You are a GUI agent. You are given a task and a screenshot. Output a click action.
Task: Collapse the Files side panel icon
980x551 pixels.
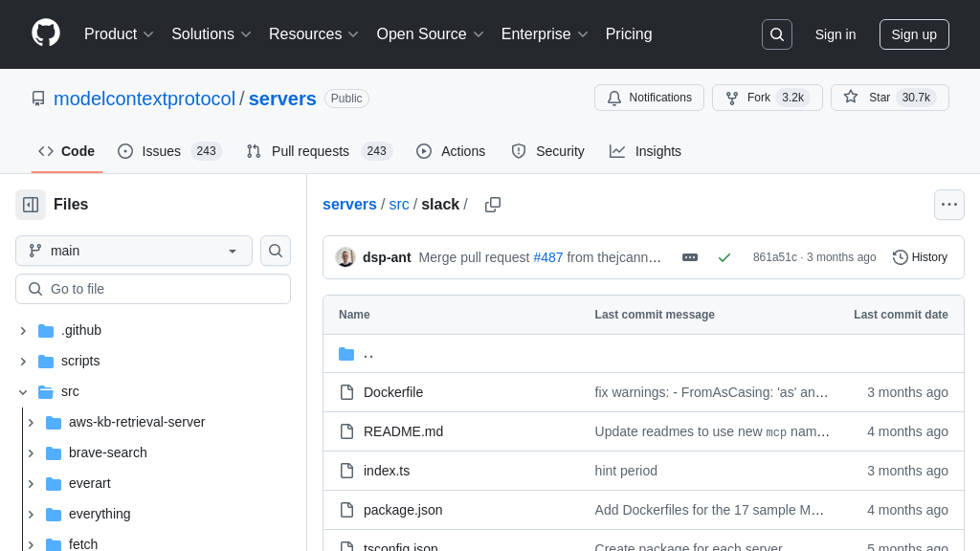pyautogui.click(x=31, y=205)
